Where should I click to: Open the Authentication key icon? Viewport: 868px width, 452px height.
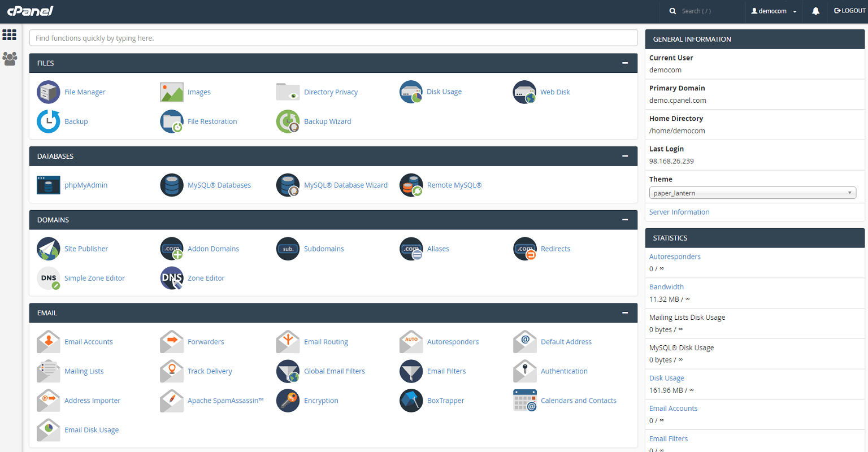pyautogui.click(x=525, y=371)
